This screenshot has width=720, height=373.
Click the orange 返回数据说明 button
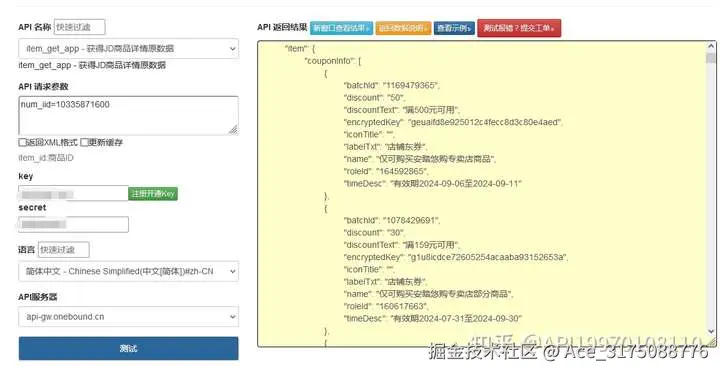404,28
